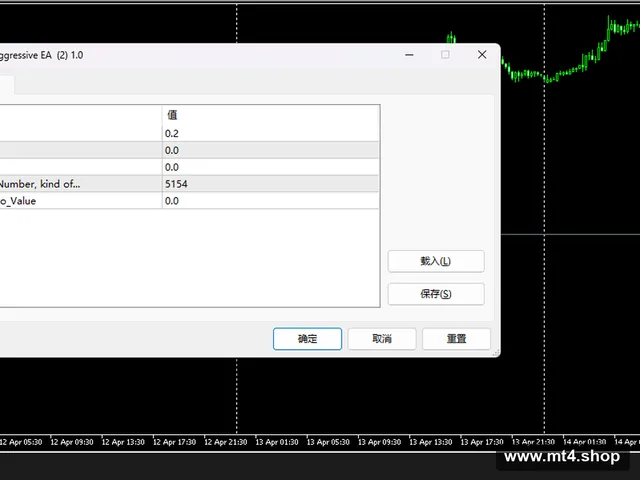Click the 载入(L) load button
Image resolution: width=640 pixels, height=480 pixels.
point(436,261)
